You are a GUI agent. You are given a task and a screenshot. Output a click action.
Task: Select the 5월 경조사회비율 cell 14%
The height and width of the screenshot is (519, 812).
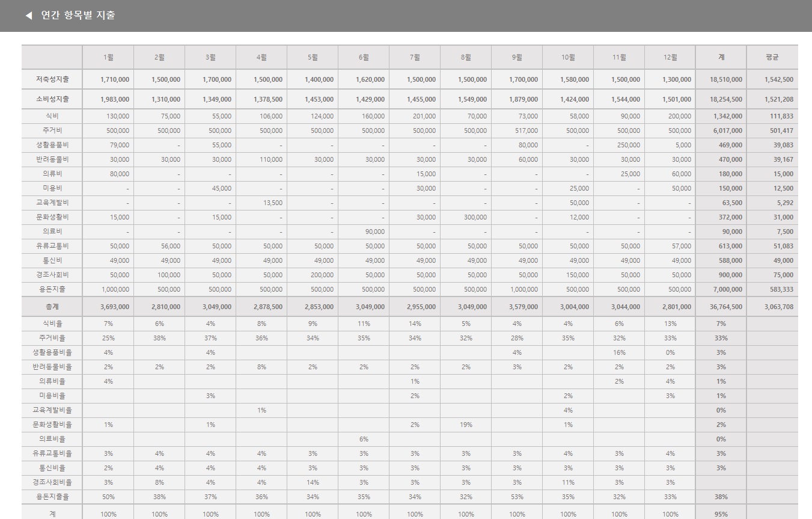313,482
